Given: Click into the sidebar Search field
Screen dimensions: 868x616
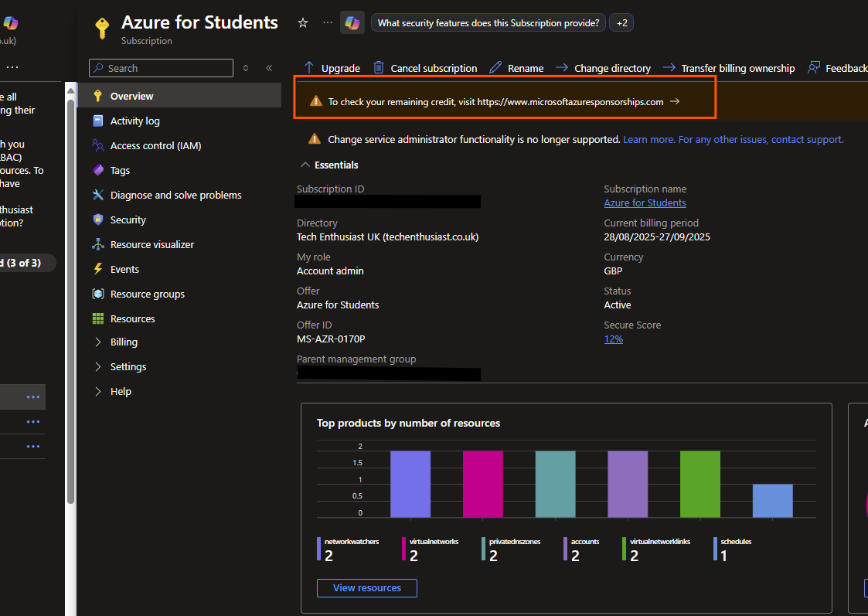Looking at the screenshot, I should pyautogui.click(x=161, y=68).
